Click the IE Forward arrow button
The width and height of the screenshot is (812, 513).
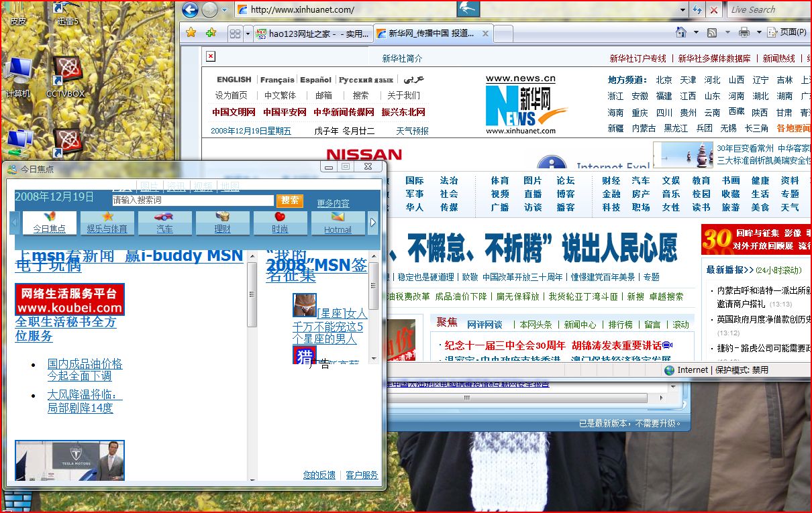(x=209, y=9)
